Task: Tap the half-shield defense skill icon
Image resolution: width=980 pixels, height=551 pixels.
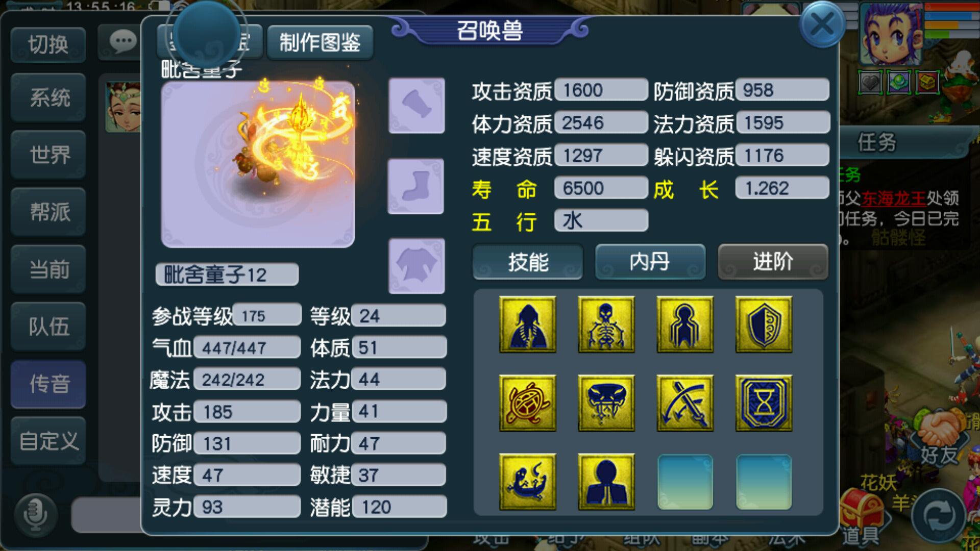Action: pyautogui.click(x=764, y=324)
